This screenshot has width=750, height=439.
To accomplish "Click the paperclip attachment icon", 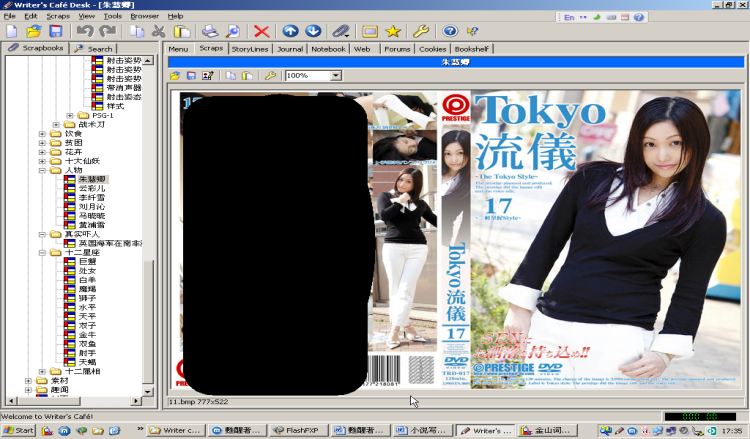I will tap(342, 32).
